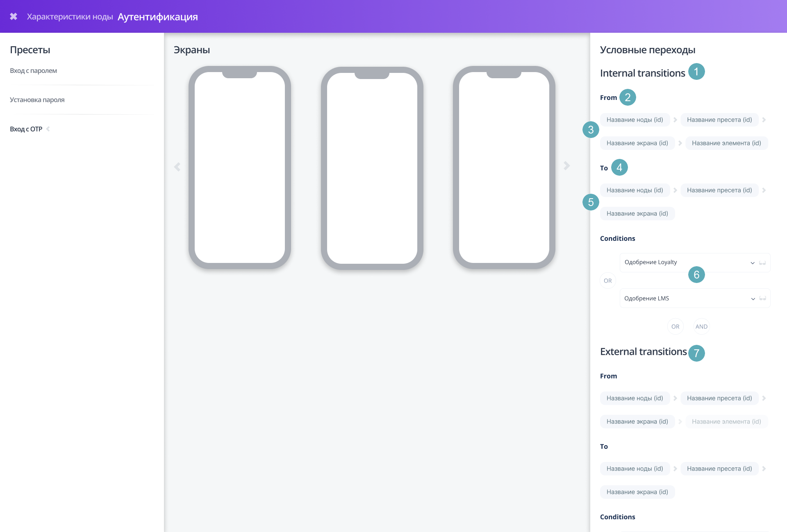Click the OR button left of the conditions
Viewport: 787px width, 532px height.
pyautogui.click(x=608, y=281)
